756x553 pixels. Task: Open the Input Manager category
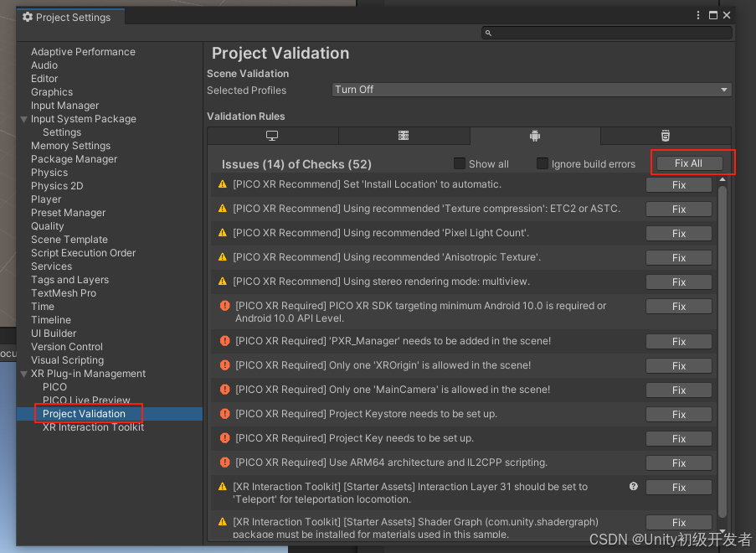click(x=64, y=106)
